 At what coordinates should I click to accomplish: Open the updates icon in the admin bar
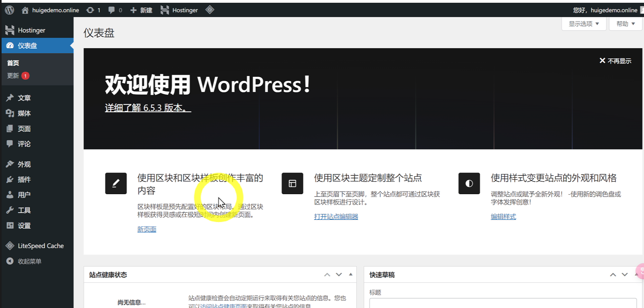pos(94,10)
